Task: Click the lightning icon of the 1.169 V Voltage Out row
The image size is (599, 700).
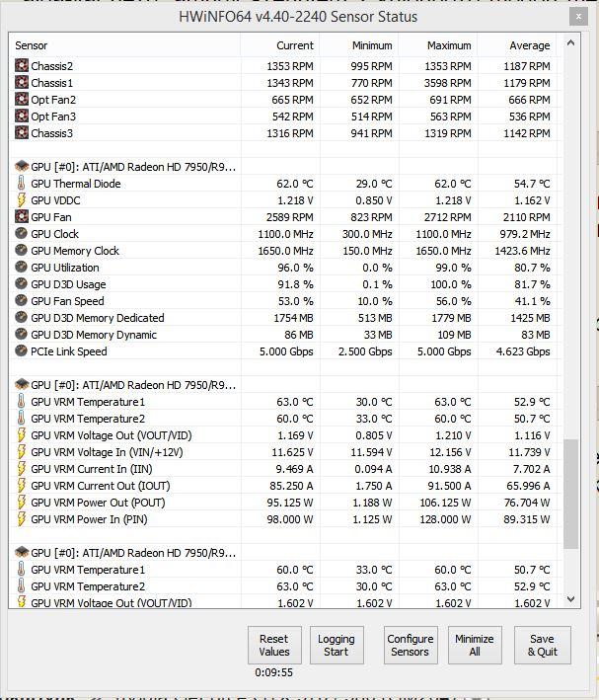Action: (21, 435)
